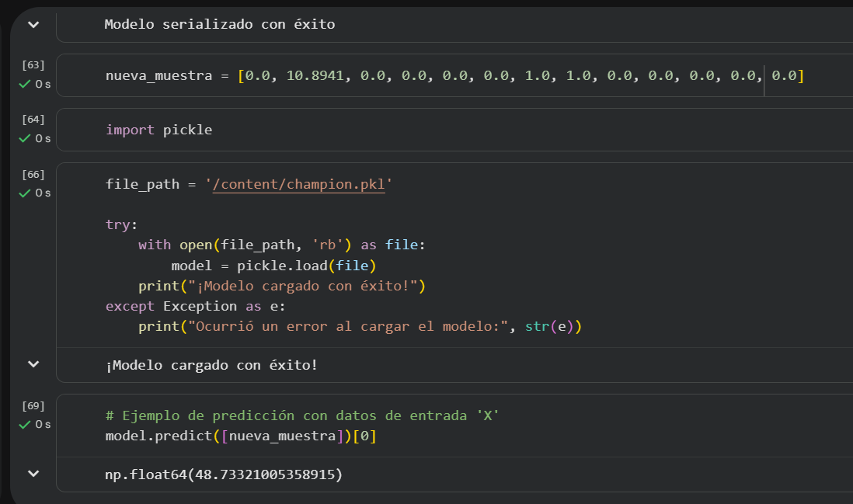Click success checkmark of cell [69]
Screen dimensions: 853x504
pyautogui.click(x=25, y=425)
